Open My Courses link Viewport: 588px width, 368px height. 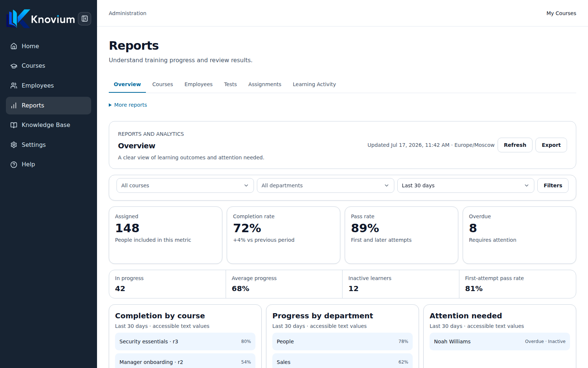pyautogui.click(x=561, y=13)
